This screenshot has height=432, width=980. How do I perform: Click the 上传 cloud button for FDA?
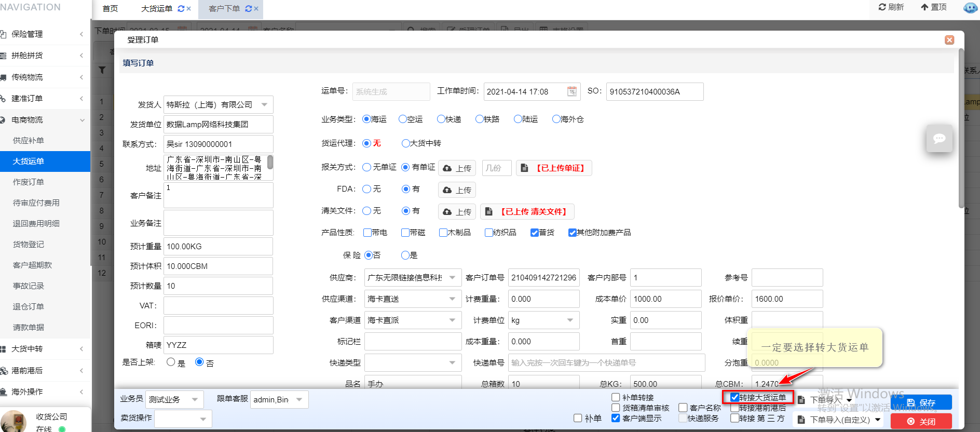(457, 190)
